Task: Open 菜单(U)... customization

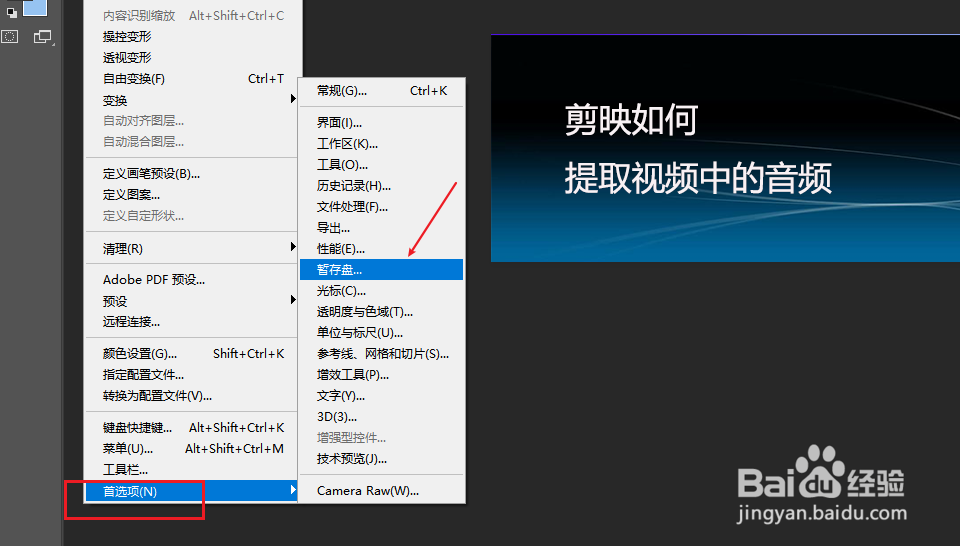Action: pyautogui.click(x=193, y=449)
